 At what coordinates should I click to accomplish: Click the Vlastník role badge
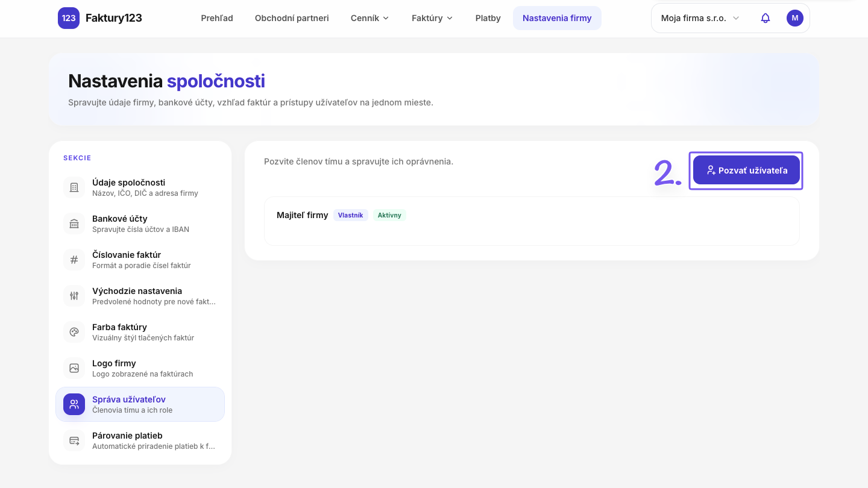pos(351,215)
